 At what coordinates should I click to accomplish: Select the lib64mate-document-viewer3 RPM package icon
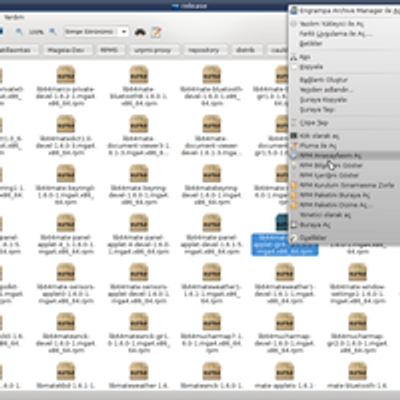coord(139,124)
